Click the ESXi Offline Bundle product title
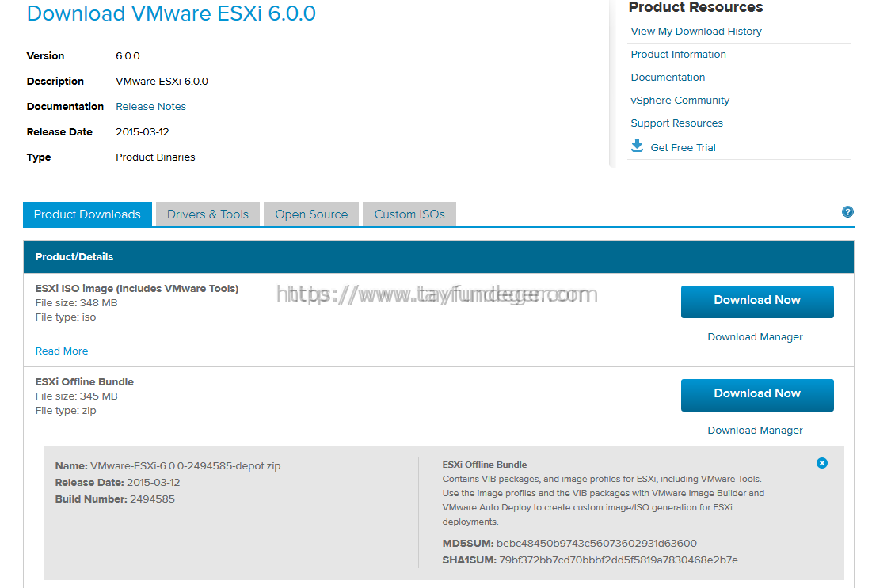 tap(85, 381)
